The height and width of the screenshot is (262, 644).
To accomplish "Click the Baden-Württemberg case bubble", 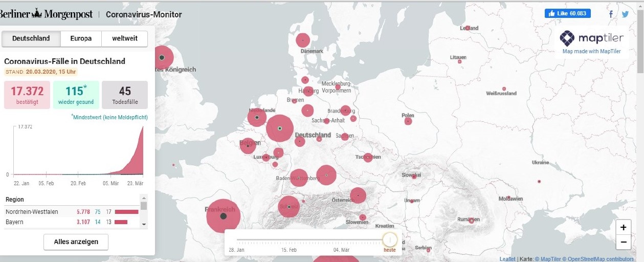I will click(x=299, y=178).
